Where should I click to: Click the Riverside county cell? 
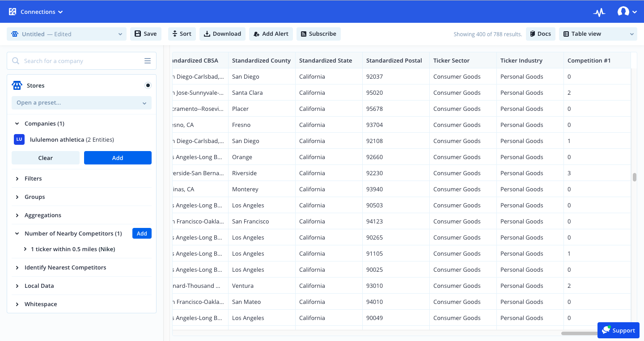262,173
